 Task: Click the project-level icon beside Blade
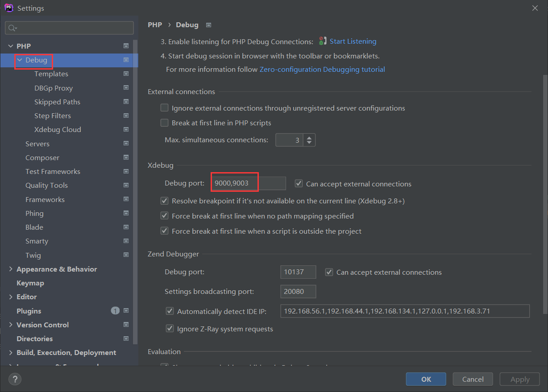click(x=126, y=227)
